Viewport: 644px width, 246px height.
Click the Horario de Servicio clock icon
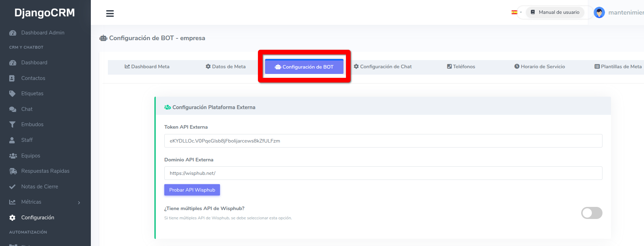tap(517, 66)
